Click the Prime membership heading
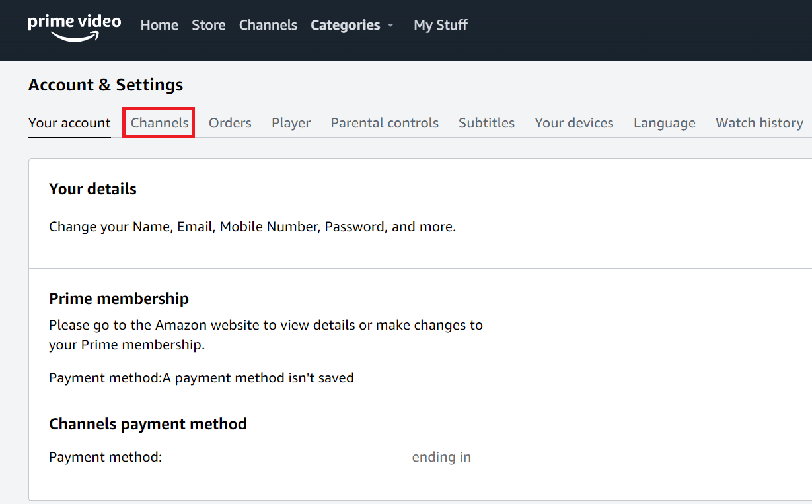Viewport: 812px width, 504px height. coord(119,299)
